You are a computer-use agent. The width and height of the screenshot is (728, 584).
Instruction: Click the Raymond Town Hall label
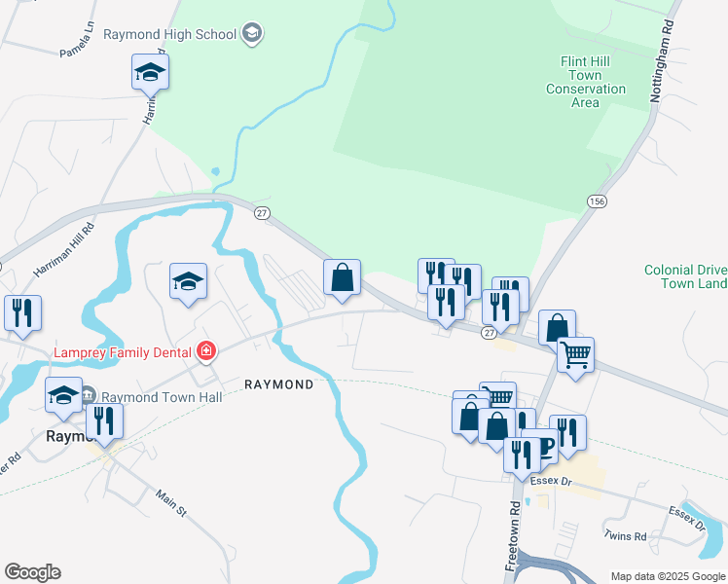tap(162, 397)
